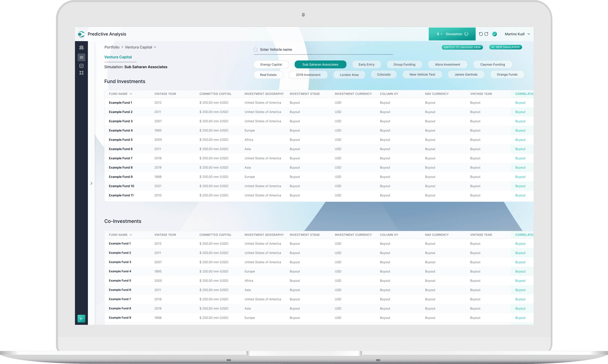Image resolution: width=608 pixels, height=364 pixels.
Task: Open the chart analysis sidebar icon
Action: pos(82,66)
